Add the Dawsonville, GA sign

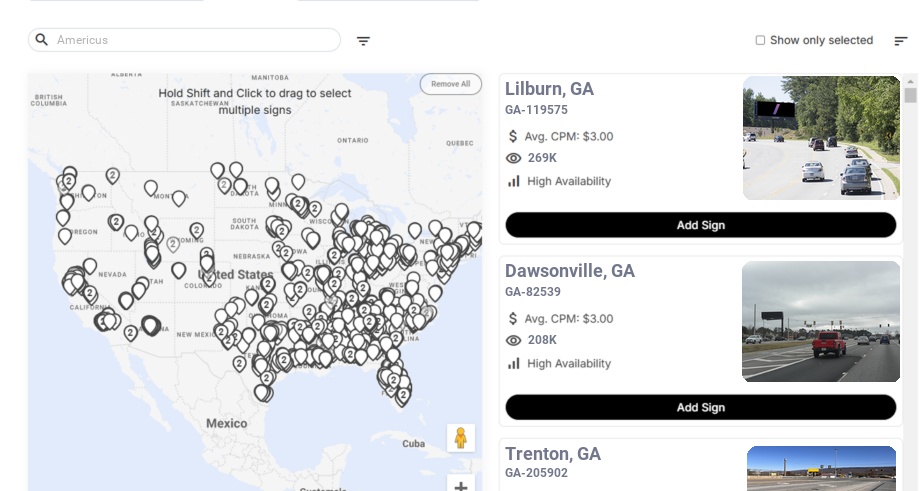(700, 407)
